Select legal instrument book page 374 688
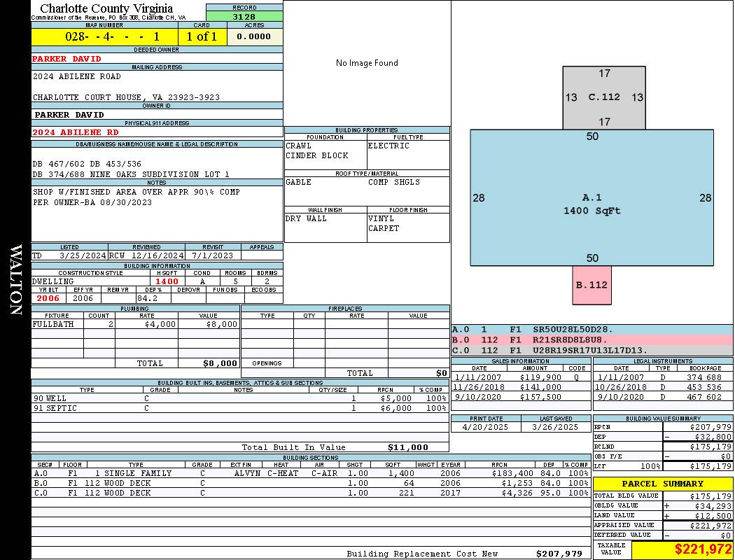The width and height of the screenshot is (735, 560). [704, 378]
